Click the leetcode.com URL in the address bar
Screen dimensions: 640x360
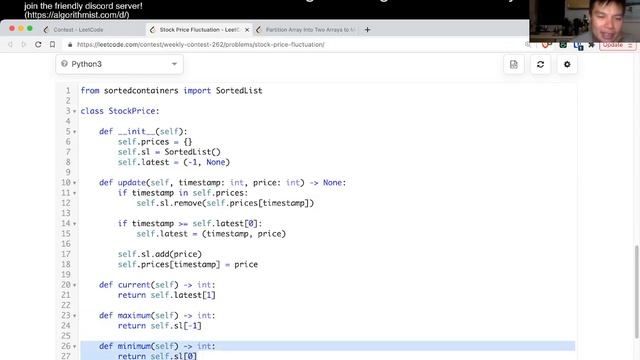click(x=200, y=44)
